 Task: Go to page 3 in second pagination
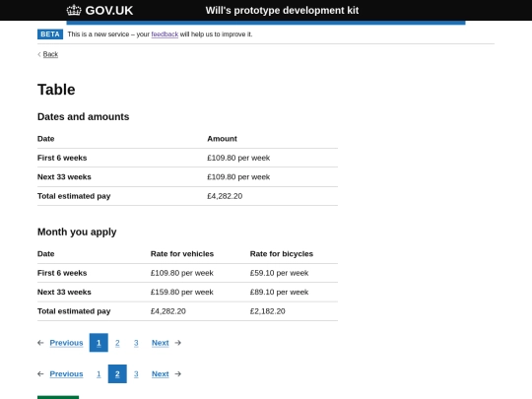click(x=136, y=374)
